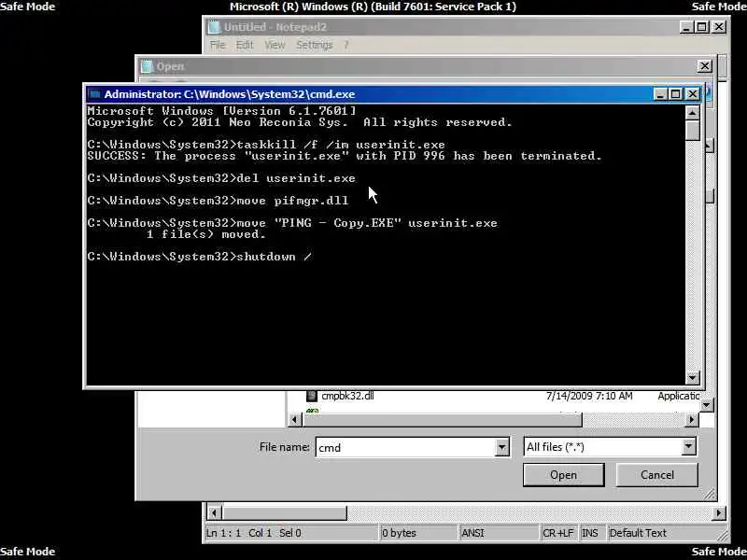Click the Open button in the Open dialog
This screenshot has width=747, height=560.
tap(564, 475)
